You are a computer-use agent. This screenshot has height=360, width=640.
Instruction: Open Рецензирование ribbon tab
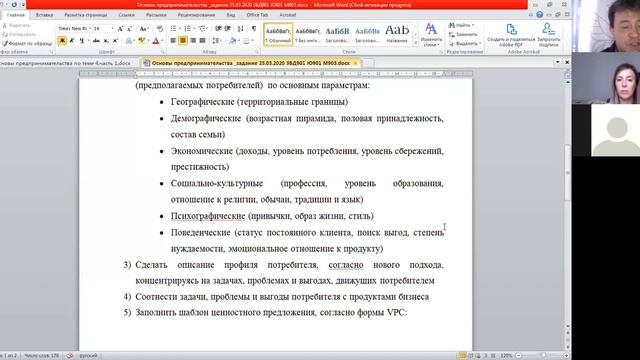click(196, 15)
